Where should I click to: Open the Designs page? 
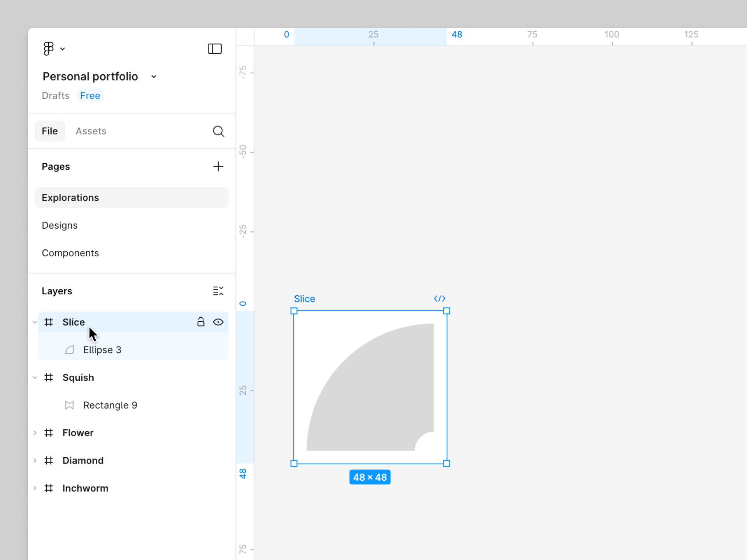coord(60,225)
